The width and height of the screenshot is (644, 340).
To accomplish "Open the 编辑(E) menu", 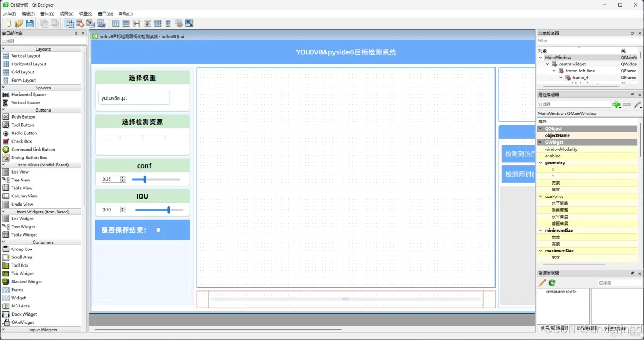I will [28, 14].
